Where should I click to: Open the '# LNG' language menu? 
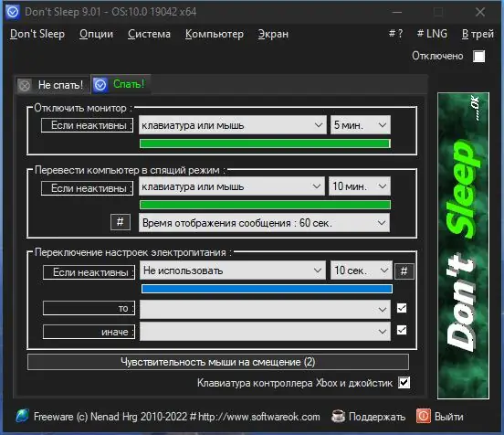point(432,34)
